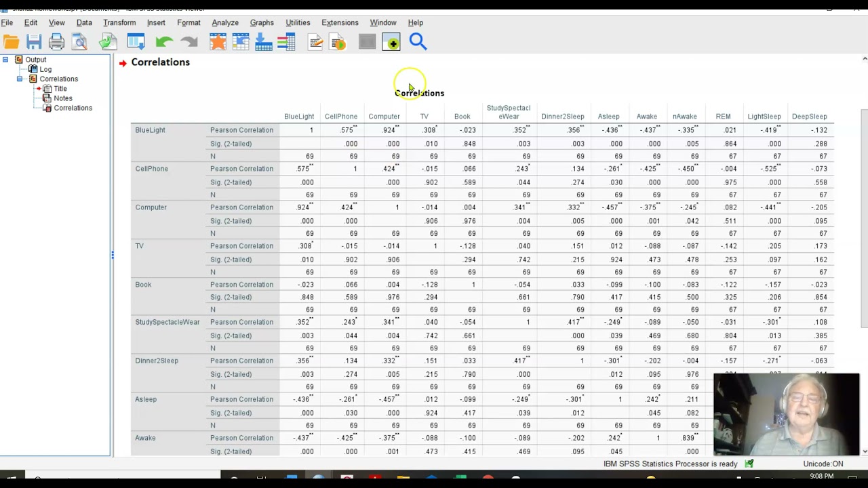Click the REM column header
This screenshot has width=868, height=488.
[723, 117]
